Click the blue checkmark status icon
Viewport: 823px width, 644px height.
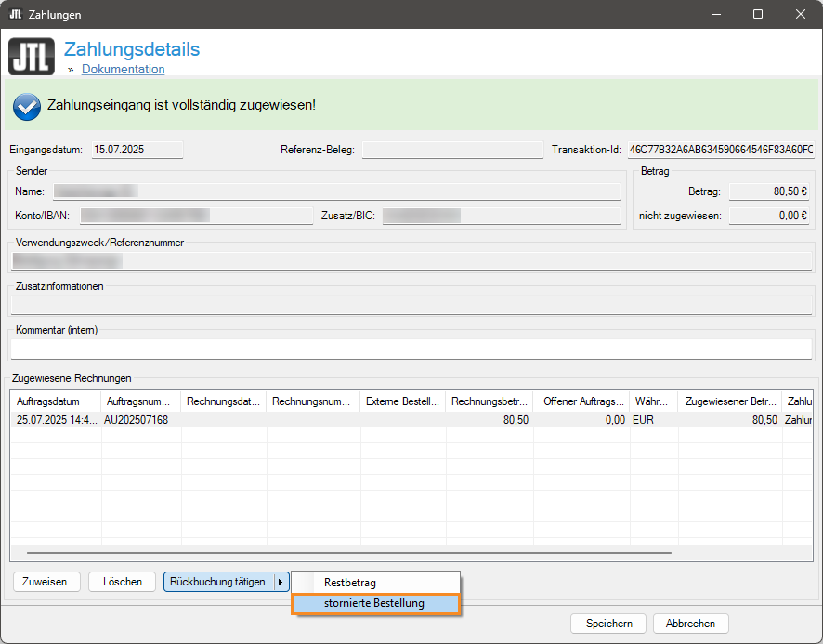pyautogui.click(x=26, y=107)
